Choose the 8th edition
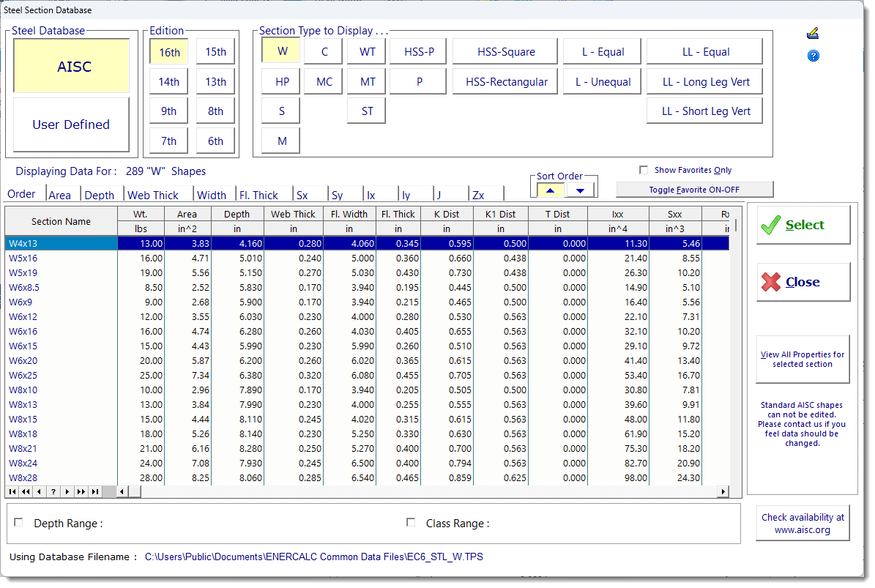This screenshot has height=588, width=875. [215, 111]
